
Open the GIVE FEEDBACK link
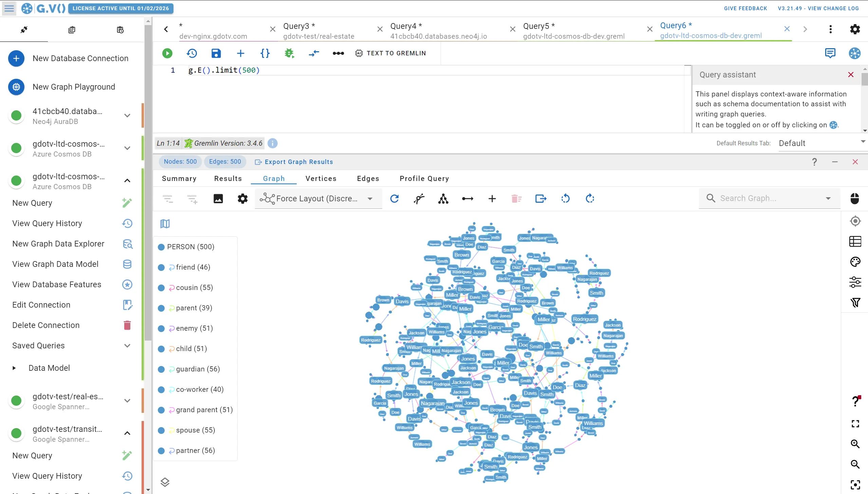pyautogui.click(x=745, y=8)
